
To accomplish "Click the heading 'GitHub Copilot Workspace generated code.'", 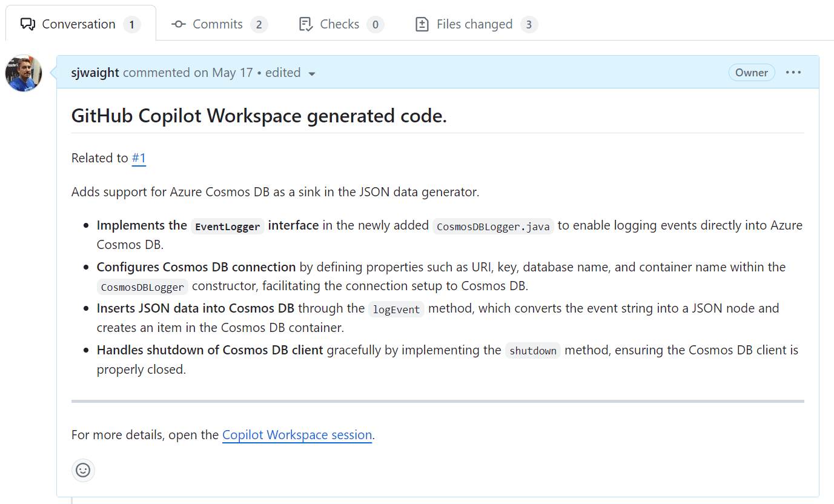I will click(259, 116).
